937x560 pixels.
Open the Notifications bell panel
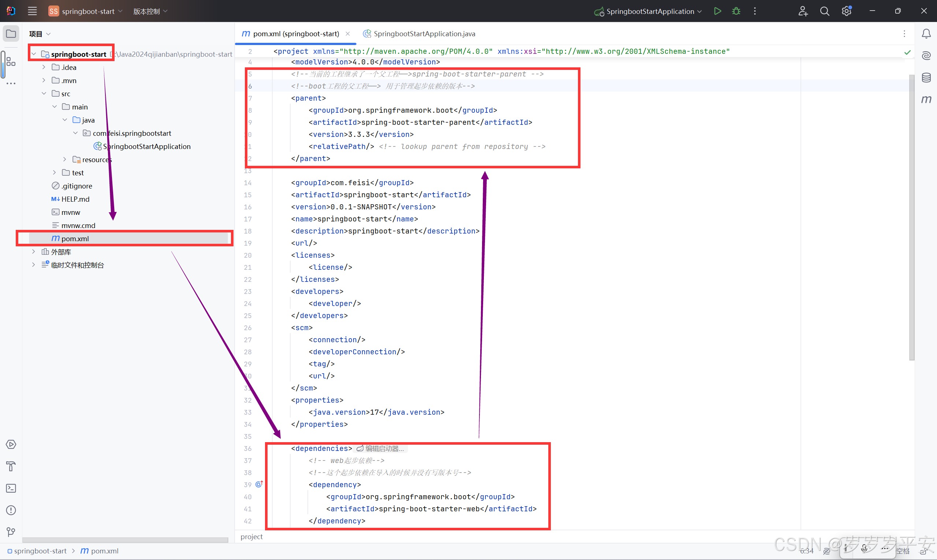tap(926, 34)
